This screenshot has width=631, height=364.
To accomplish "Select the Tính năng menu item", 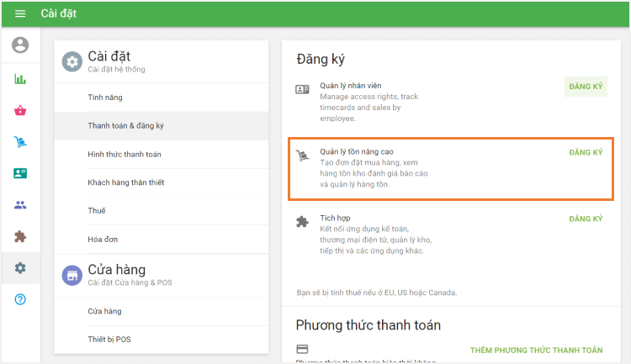I will tap(105, 98).
